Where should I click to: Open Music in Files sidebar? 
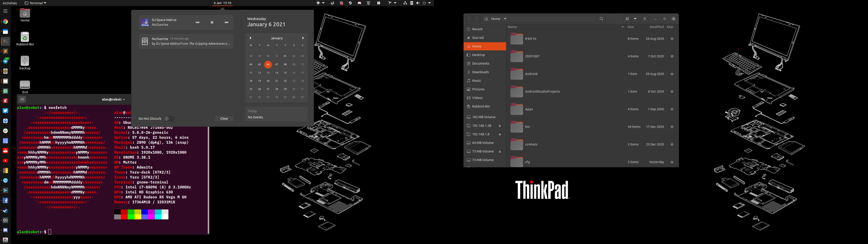(485, 81)
